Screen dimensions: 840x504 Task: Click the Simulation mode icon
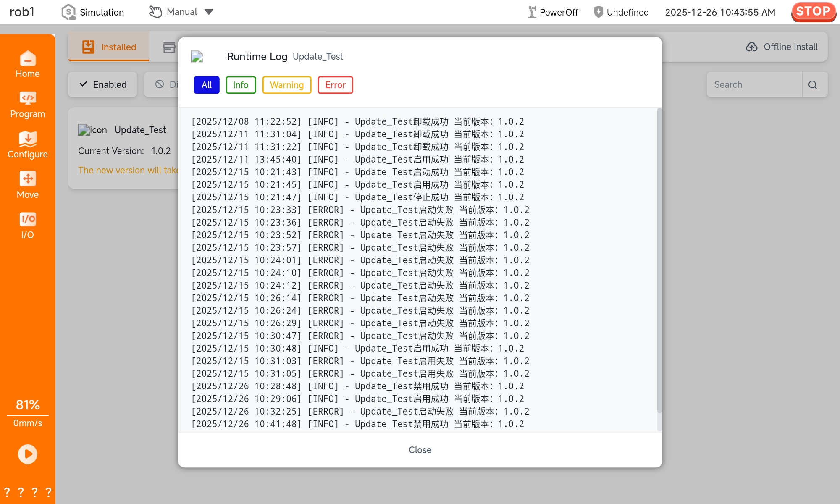click(x=68, y=12)
